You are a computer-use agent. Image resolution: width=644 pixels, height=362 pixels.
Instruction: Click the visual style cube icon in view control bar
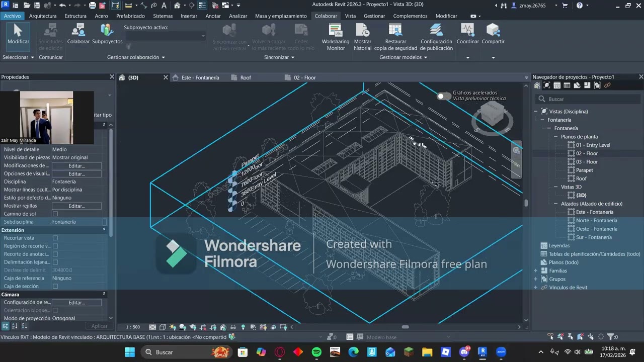[x=163, y=327]
